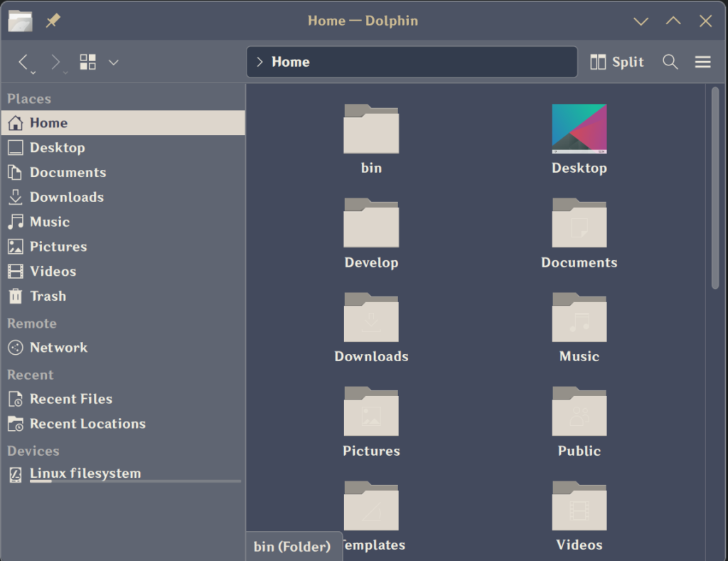728x561 pixels.
Task: Click the Linux filesystem device entry
Action: click(x=85, y=474)
